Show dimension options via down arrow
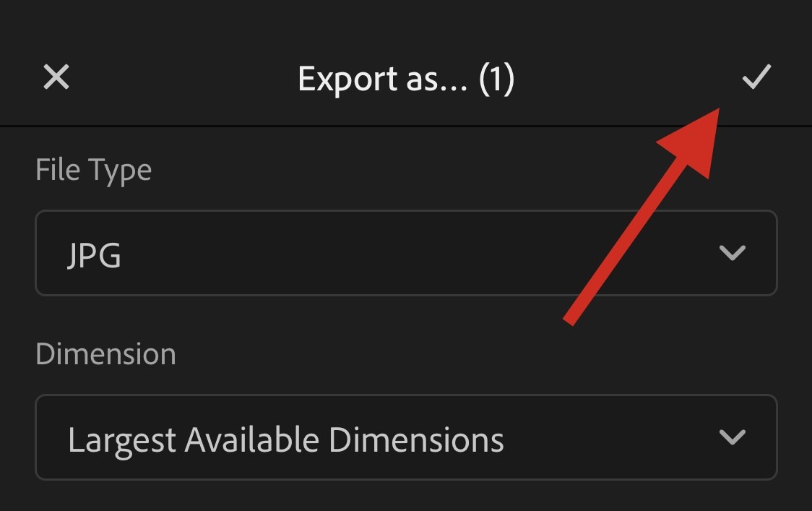The image size is (812, 511). pyautogui.click(x=733, y=437)
